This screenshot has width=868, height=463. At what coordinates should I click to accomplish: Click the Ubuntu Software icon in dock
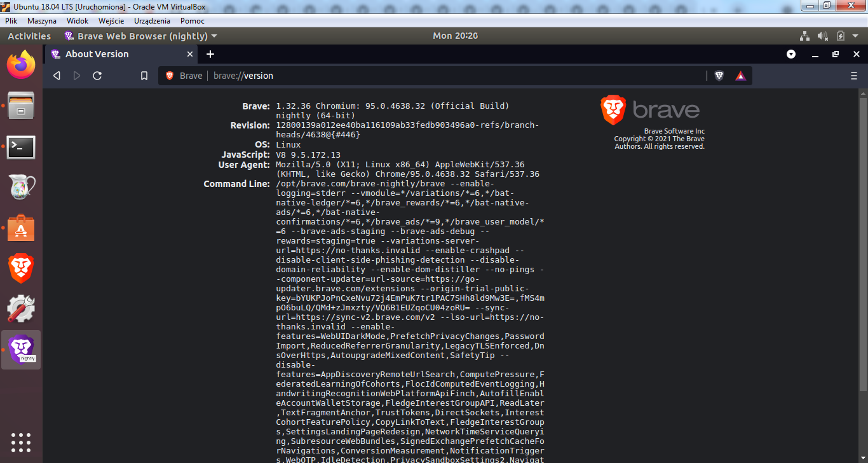[x=21, y=229]
